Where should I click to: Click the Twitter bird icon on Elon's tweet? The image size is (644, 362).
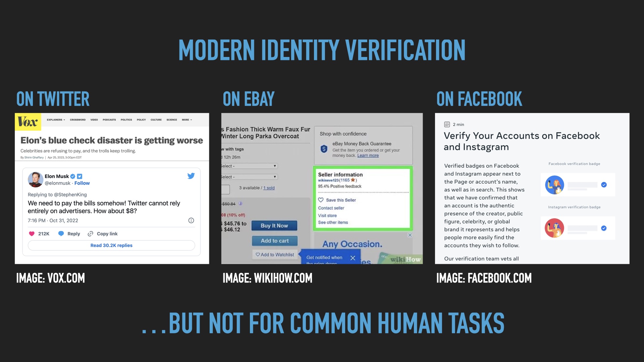click(191, 176)
